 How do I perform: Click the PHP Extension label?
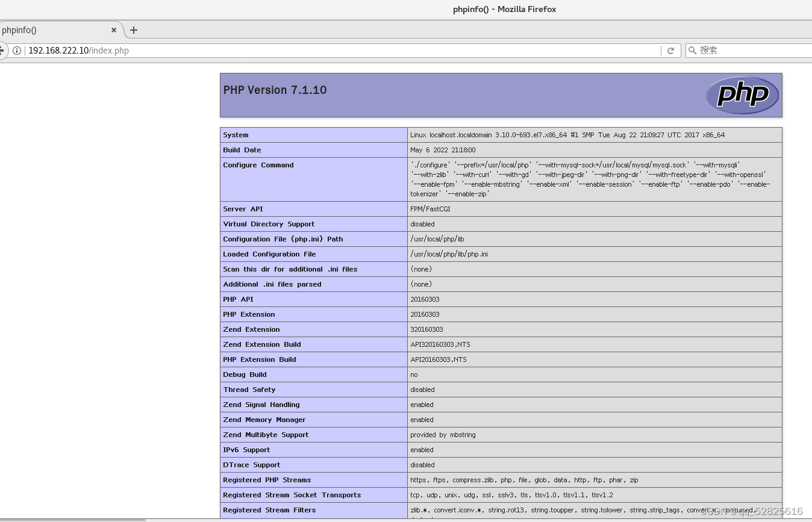pyautogui.click(x=249, y=314)
